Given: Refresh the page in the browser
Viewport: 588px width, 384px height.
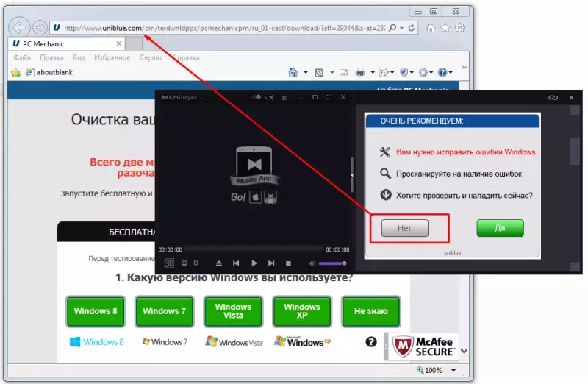Looking at the screenshot, I should (412, 28).
